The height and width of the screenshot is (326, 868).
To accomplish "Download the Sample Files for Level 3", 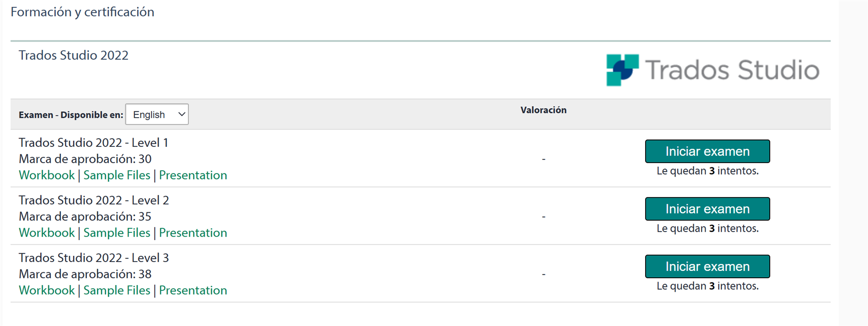I will click(x=116, y=290).
